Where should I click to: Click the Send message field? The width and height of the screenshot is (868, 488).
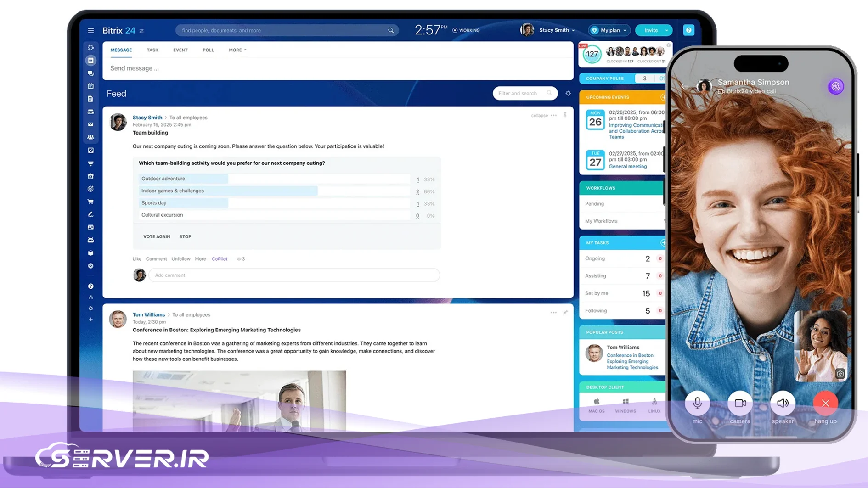338,68
